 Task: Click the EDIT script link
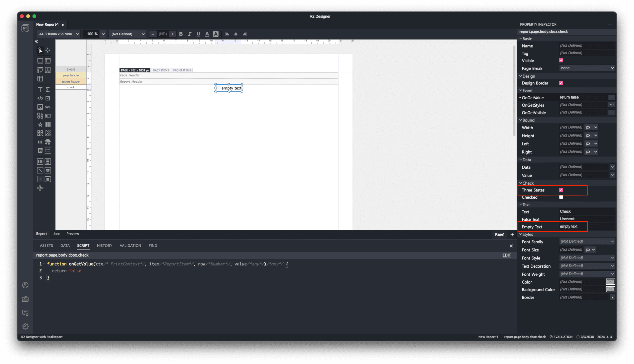(507, 255)
